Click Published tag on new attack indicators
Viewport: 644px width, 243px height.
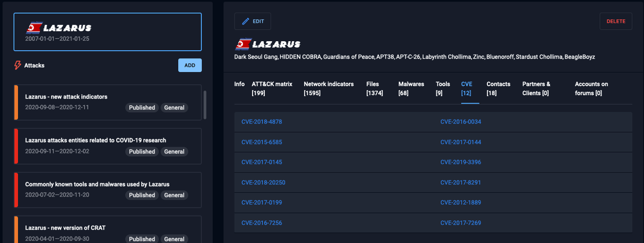click(x=142, y=108)
